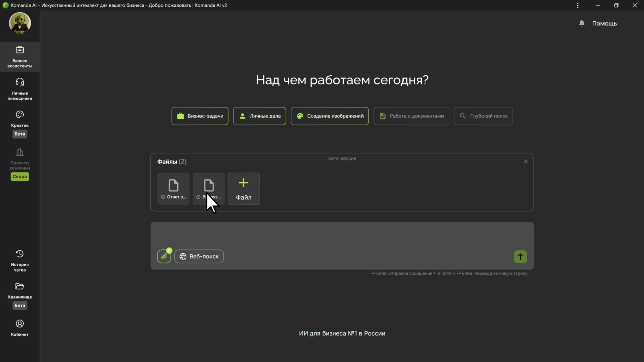The height and width of the screenshot is (362, 644).
Task: Select the Отчет з... file thumbnail
Action: pyautogui.click(x=173, y=189)
